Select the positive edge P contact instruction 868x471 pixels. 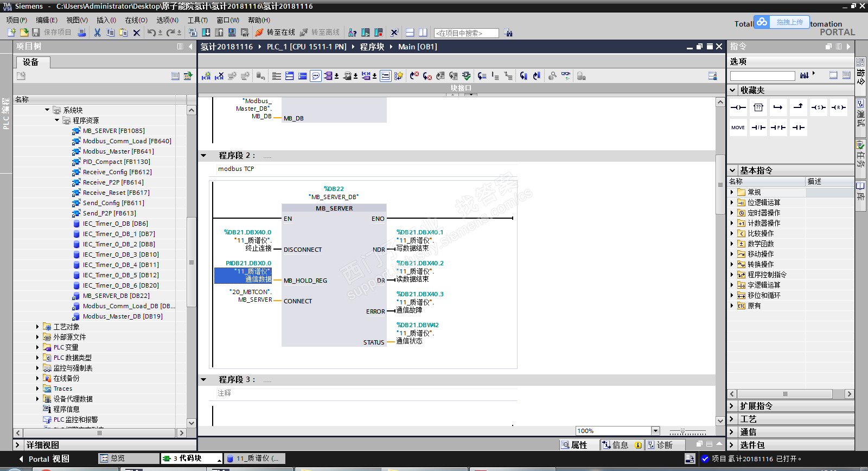coord(778,128)
